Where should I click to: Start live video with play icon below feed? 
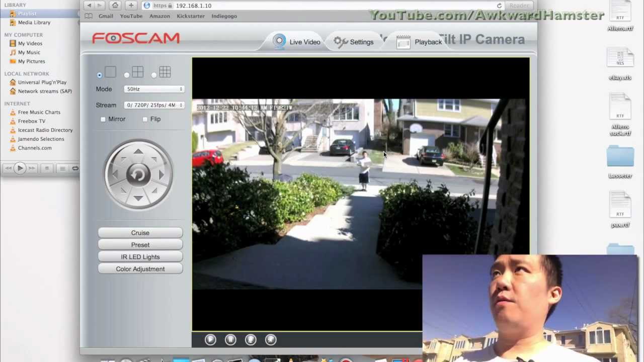[210, 340]
